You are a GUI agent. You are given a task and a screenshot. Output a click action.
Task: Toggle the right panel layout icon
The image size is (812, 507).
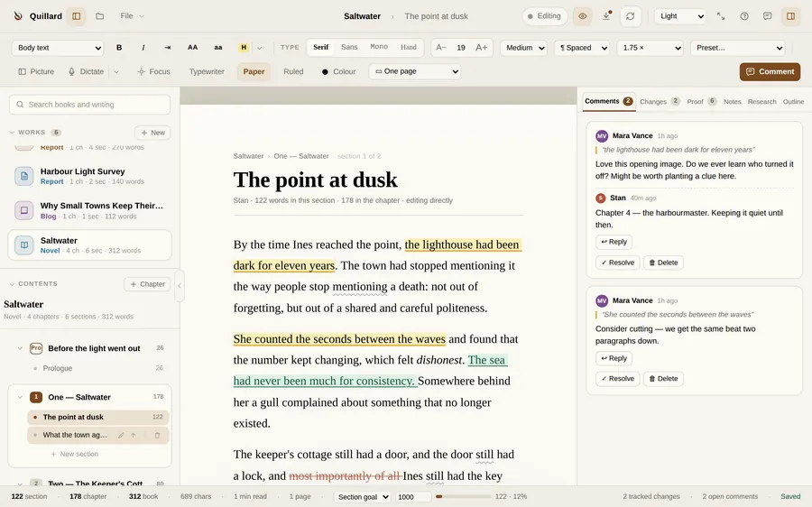790,16
